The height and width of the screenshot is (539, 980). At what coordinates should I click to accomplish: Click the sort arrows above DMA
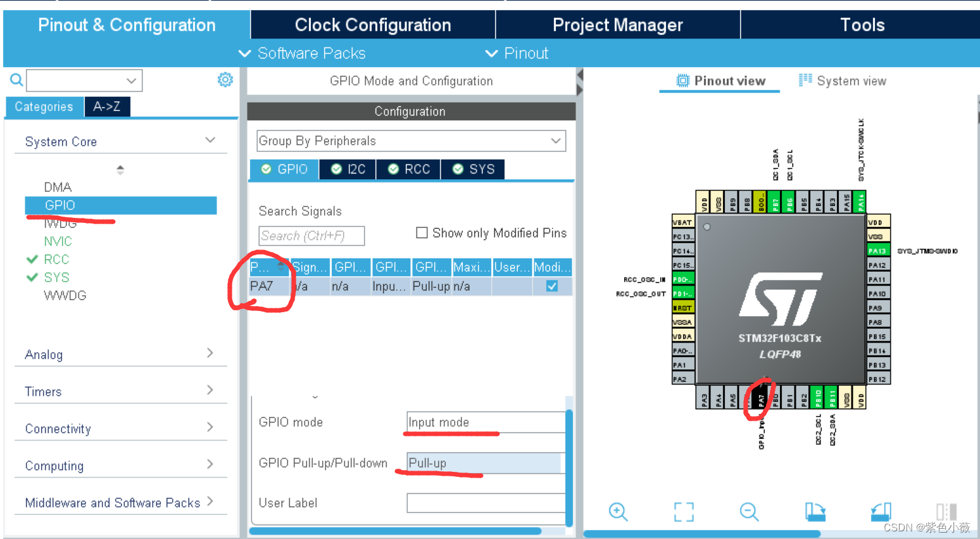[120, 170]
